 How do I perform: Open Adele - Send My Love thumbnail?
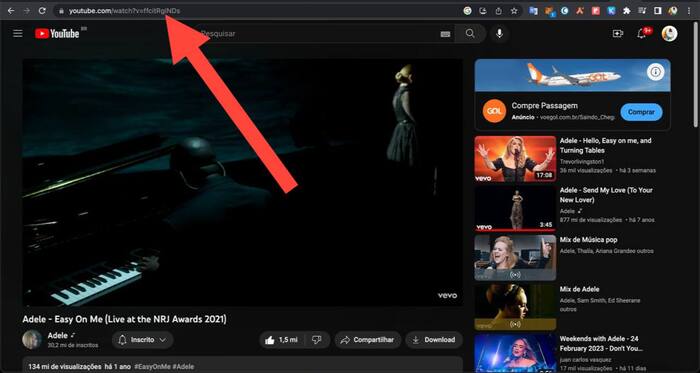[515, 208]
